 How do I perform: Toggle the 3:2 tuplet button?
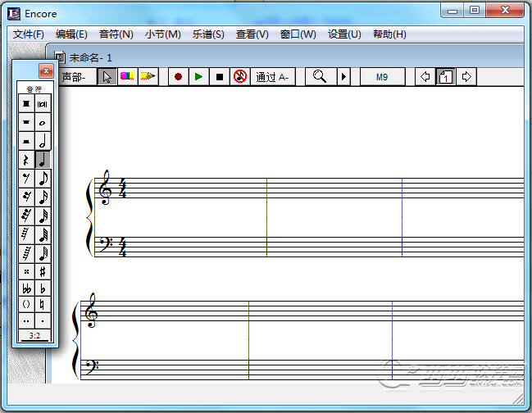34,335
